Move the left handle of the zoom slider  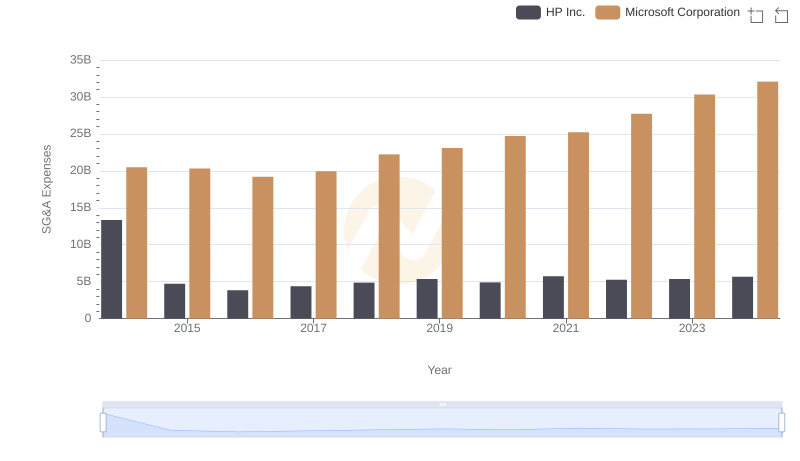(x=103, y=423)
